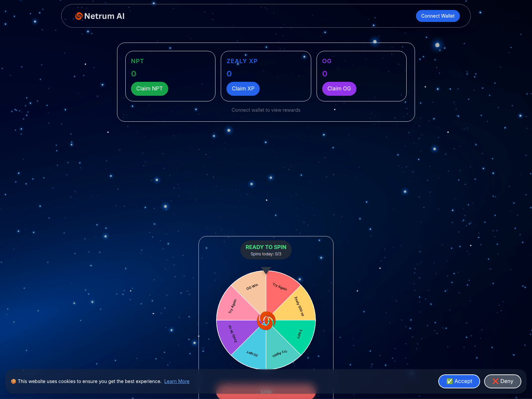Image resolution: width=532 pixels, height=399 pixels.
Task: Click the Netrum AI brand name
Action: point(104,16)
